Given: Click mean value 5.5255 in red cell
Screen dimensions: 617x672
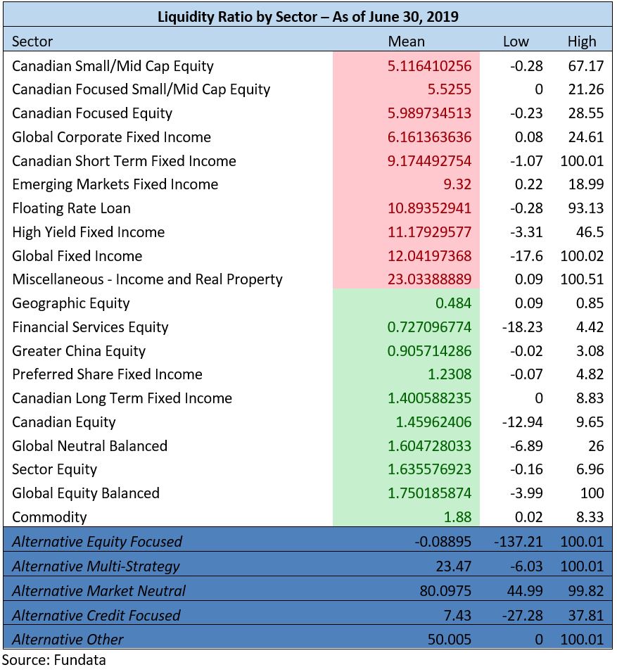Looking at the screenshot, I should (447, 89).
